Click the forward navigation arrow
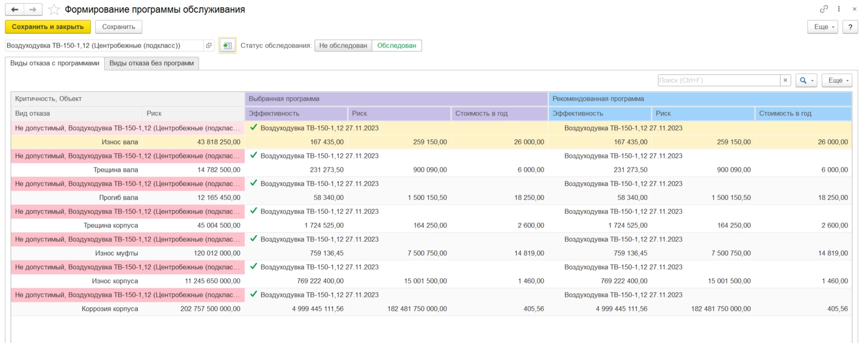868x343 pixels. pos(33,10)
